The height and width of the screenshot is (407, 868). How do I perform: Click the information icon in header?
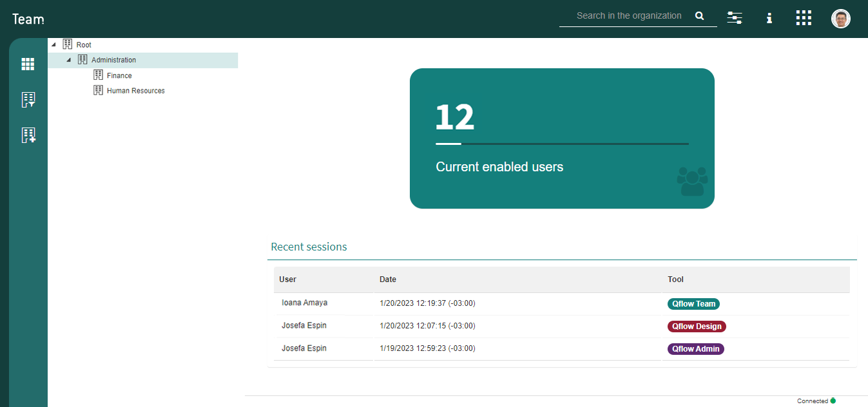coord(769,18)
